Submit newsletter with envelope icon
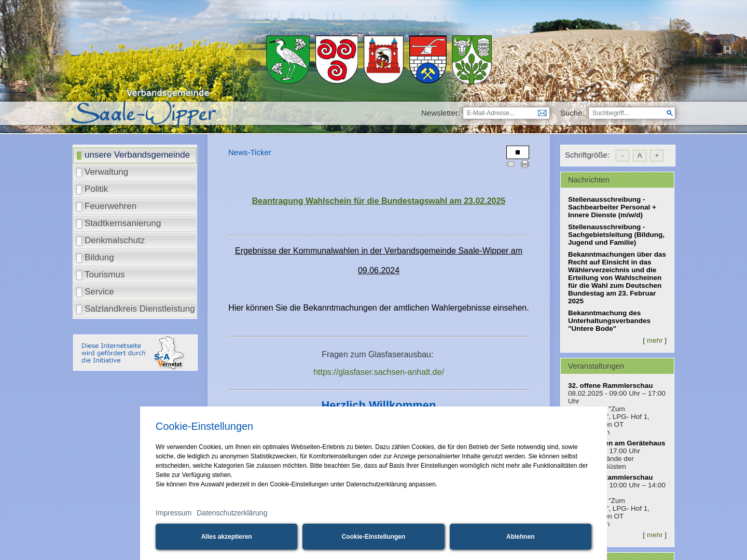Screen dimensions: 747x560 coord(542,113)
